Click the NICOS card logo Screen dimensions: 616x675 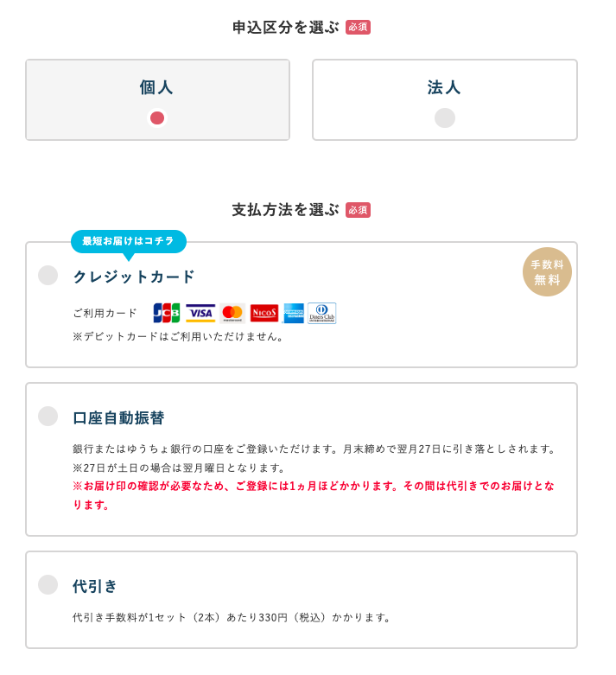point(264,313)
